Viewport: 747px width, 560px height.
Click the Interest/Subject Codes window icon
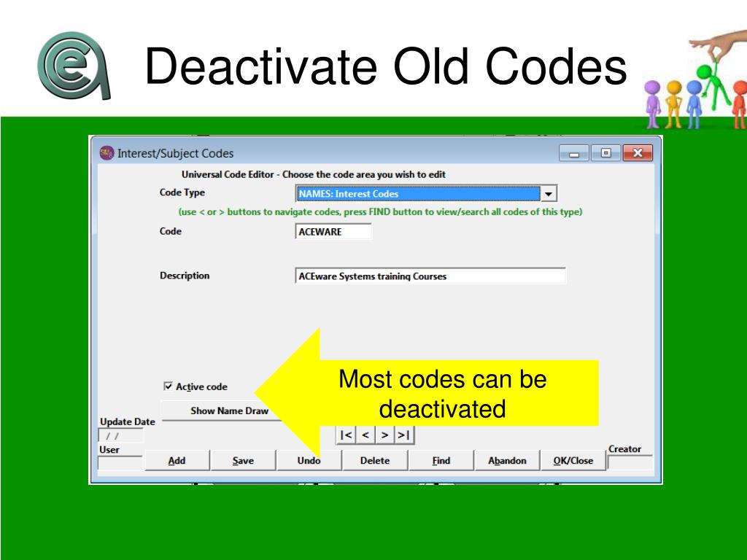107,153
